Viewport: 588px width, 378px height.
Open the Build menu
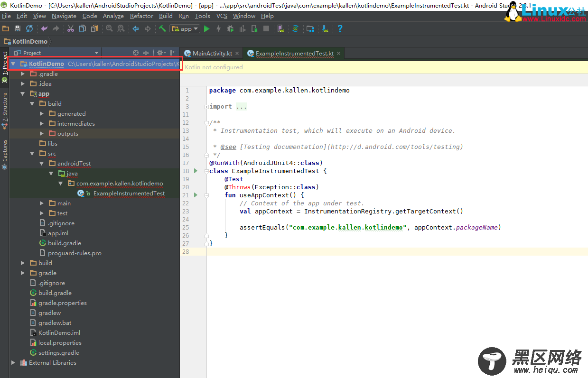coord(166,16)
